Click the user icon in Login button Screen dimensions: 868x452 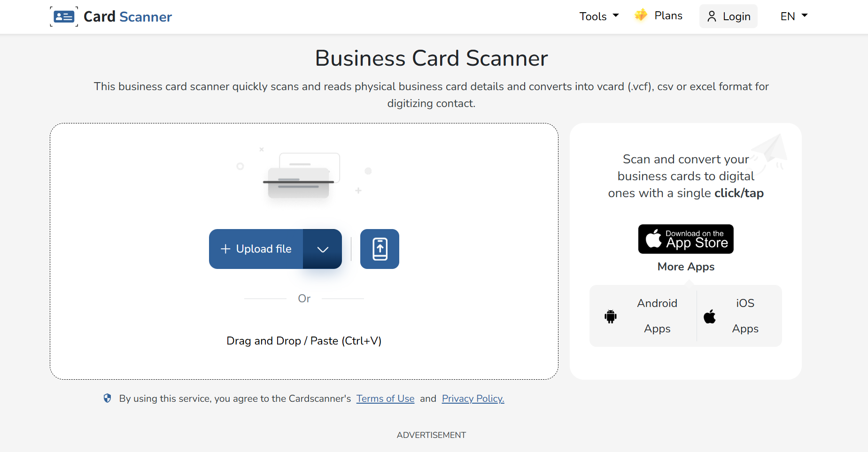[712, 16]
